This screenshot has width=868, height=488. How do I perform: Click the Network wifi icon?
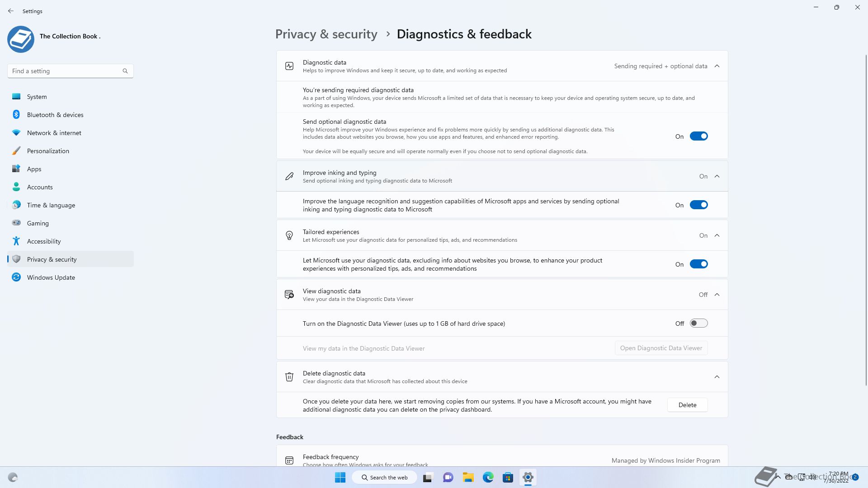click(x=16, y=132)
